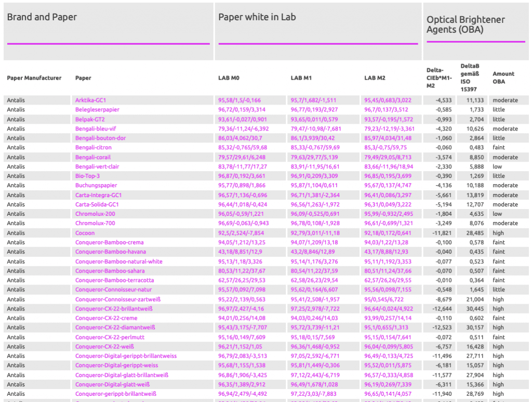Open the Carta-Solida-GC1 link
Image resolution: width=532 pixels, height=402 pixels.
97,204
